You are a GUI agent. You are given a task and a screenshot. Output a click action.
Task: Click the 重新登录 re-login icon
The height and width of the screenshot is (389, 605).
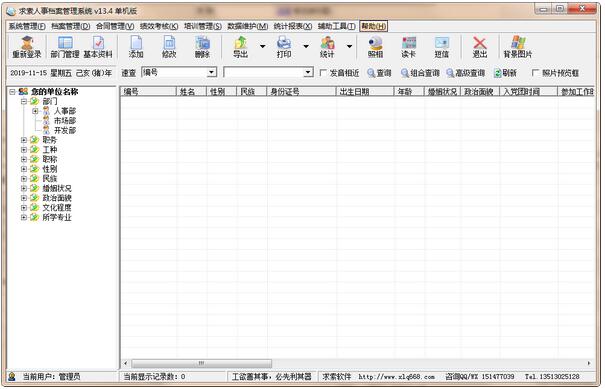[27, 47]
